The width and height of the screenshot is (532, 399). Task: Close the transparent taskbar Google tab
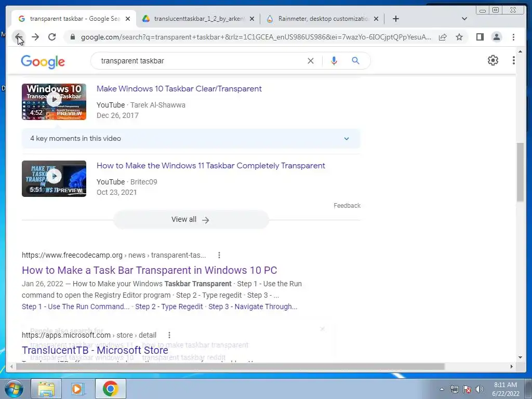pyautogui.click(x=128, y=19)
